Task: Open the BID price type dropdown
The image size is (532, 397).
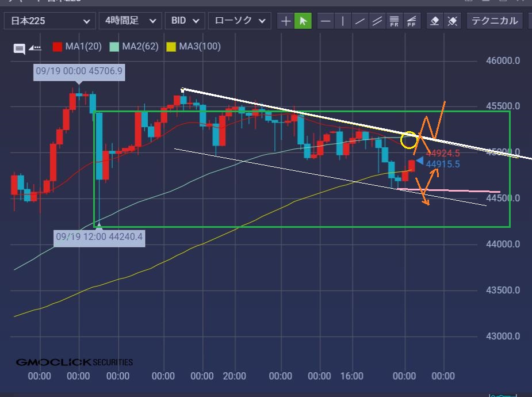Action: [x=185, y=21]
